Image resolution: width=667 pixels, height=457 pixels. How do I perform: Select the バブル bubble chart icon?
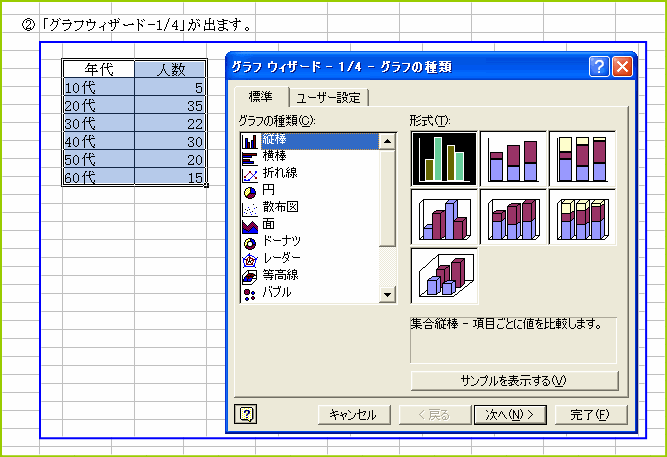click(250, 294)
